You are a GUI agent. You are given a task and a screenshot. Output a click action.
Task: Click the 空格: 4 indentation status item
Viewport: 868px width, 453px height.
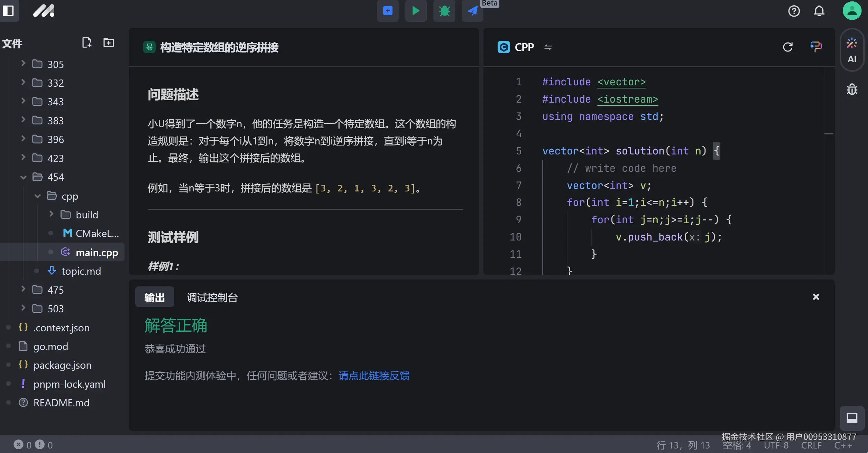[x=737, y=445]
